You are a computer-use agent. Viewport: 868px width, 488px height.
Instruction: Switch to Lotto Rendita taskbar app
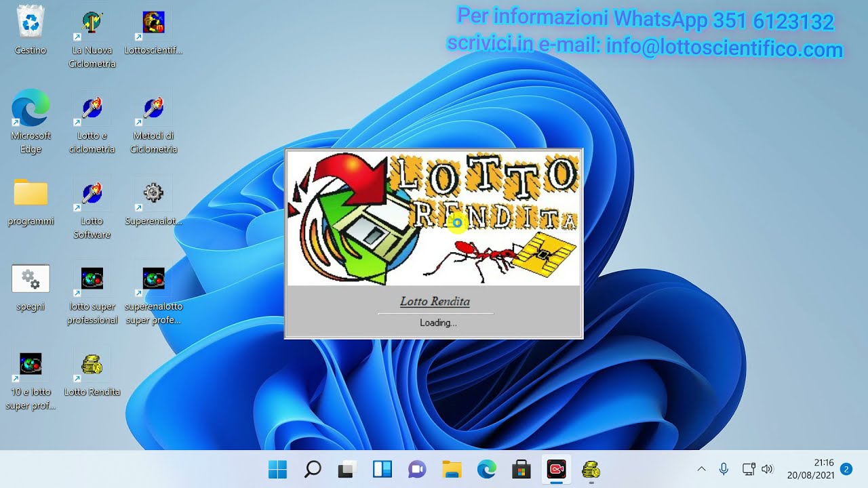click(591, 469)
